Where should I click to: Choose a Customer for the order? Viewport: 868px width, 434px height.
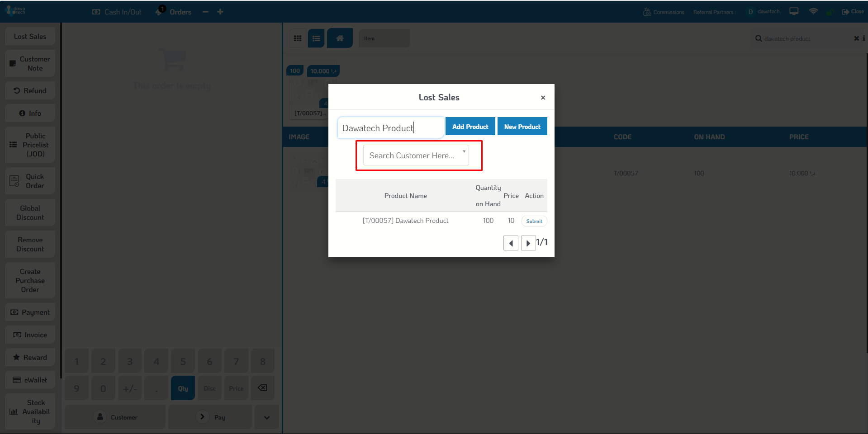pos(115,417)
